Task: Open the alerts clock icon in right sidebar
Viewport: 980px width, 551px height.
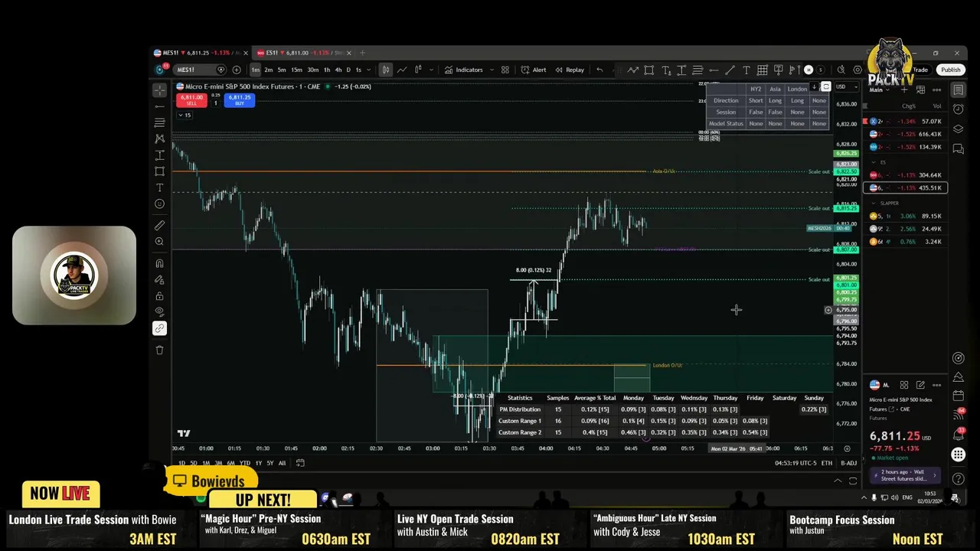Action: point(958,109)
